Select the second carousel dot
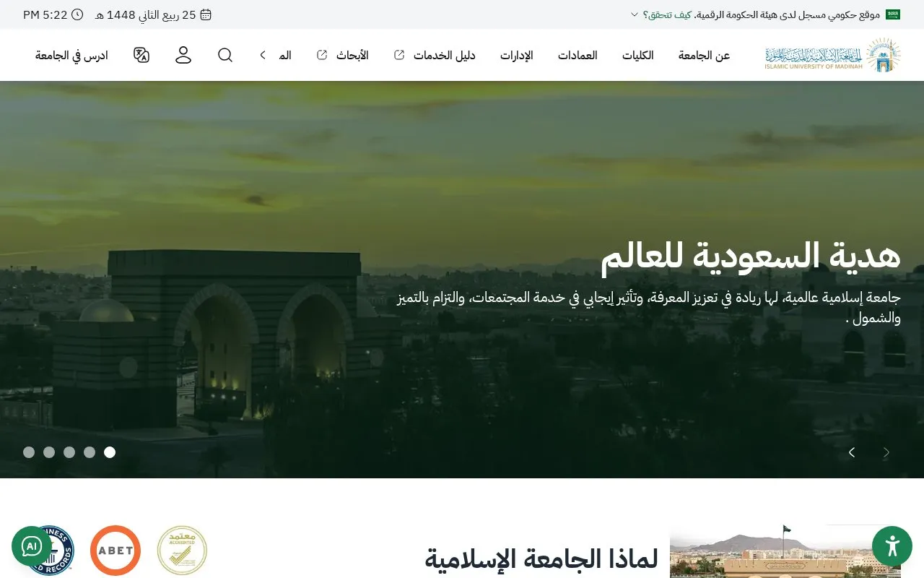The image size is (924, 578). pyautogui.click(x=90, y=452)
